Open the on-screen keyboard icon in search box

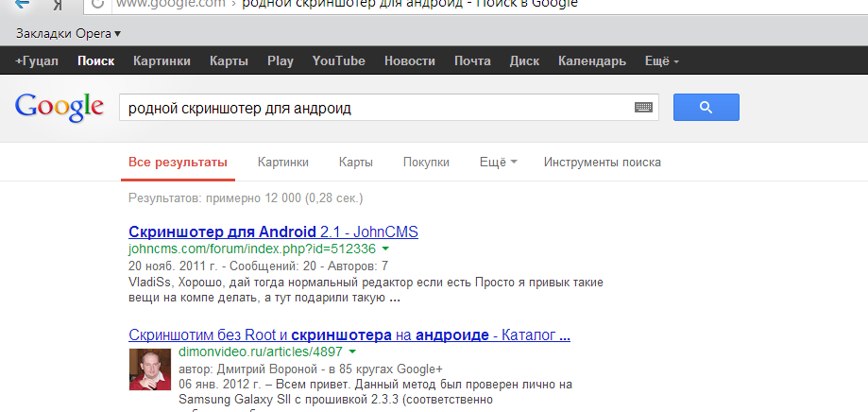click(643, 109)
